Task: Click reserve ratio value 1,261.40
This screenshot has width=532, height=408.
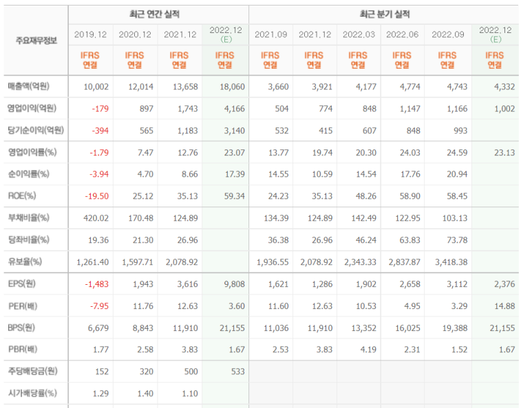Action: point(93,262)
